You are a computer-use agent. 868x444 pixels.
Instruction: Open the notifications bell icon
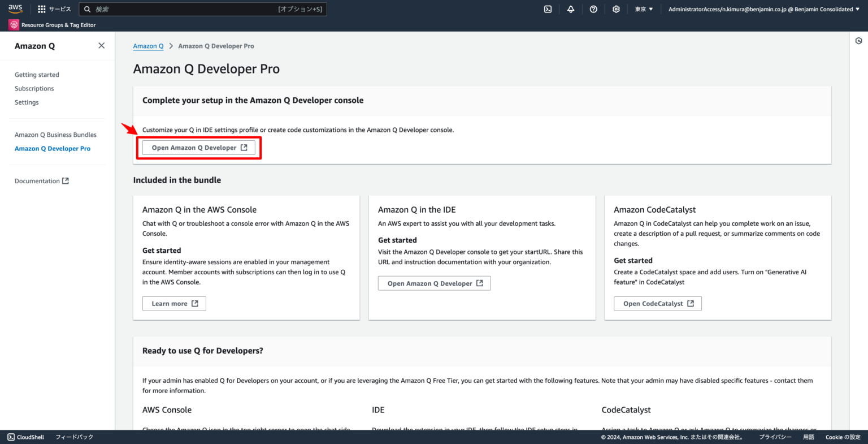571,9
